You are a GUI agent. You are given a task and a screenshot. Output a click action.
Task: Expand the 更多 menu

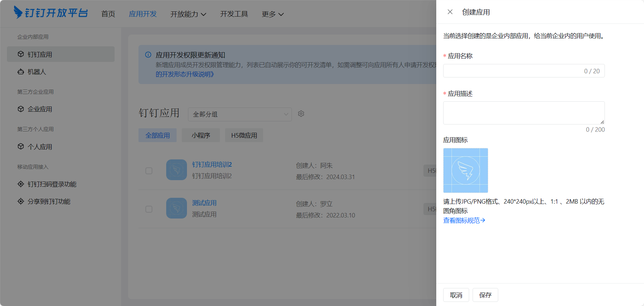tap(273, 14)
